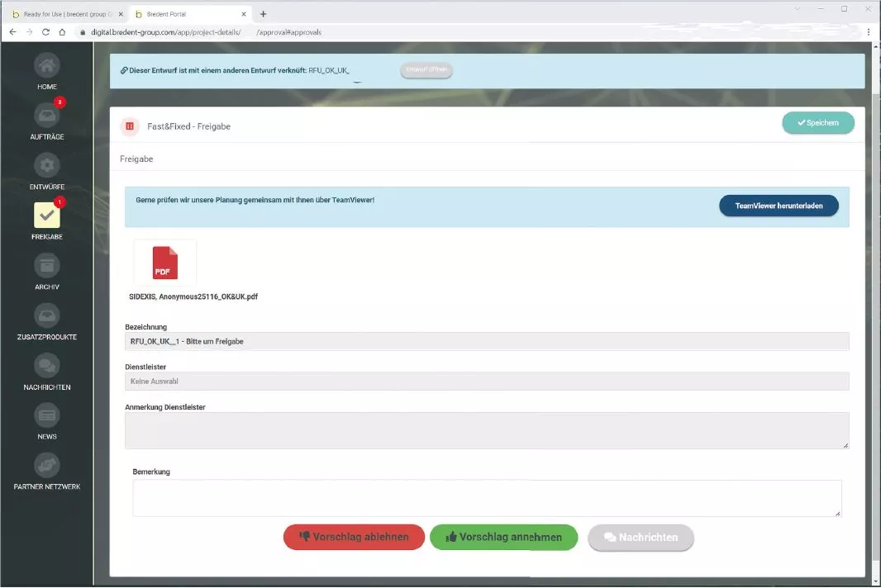This screenshot has width=881, height=588.
Task: Open Zusatzprodukte in the sidebar
Action: (x=47, y=315)
